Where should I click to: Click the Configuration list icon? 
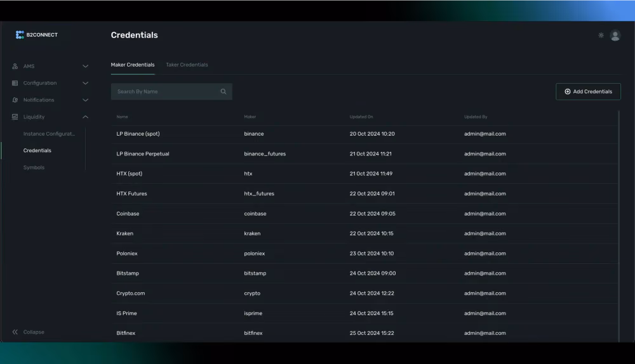[15, 83]
